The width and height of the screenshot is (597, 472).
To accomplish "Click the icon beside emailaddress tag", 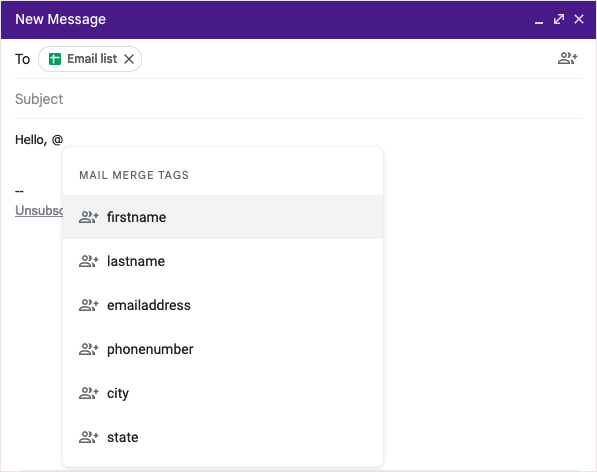I will (89, 305).
